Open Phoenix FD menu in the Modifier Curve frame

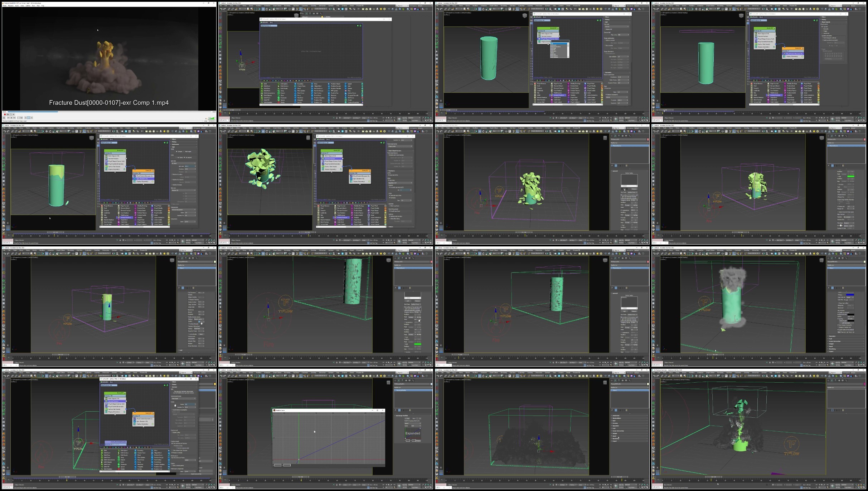point(360,373)
